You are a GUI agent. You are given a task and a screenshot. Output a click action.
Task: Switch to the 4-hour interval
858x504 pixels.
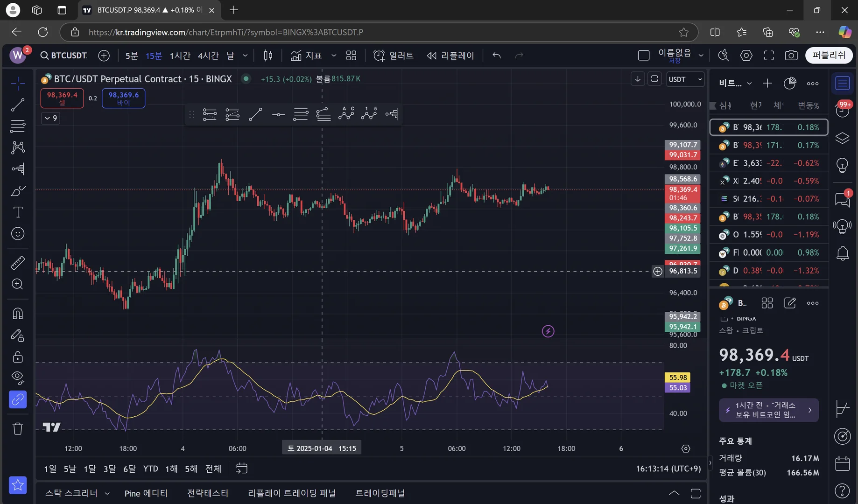(x=208, y=56)
